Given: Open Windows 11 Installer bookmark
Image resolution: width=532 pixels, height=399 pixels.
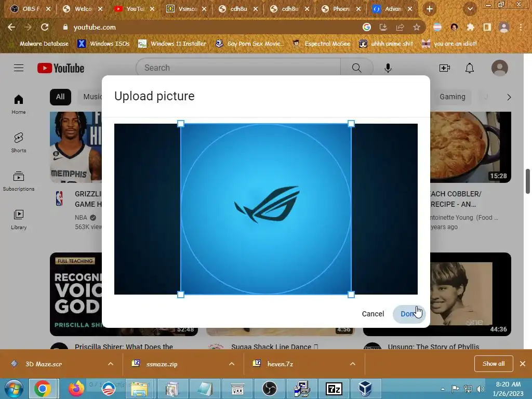Looking at the screenshot, I should pyautogui.click(x=172, y=44).
